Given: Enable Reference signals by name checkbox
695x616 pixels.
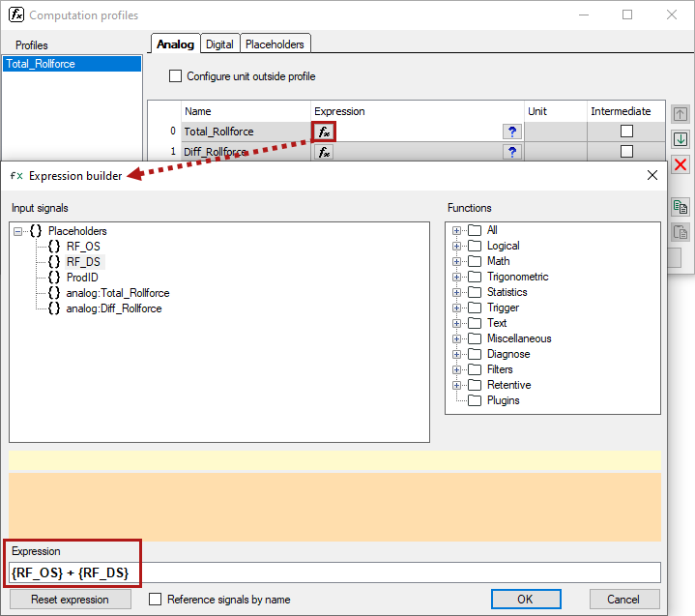Looking at the screenshot, I should click(155, 600).
